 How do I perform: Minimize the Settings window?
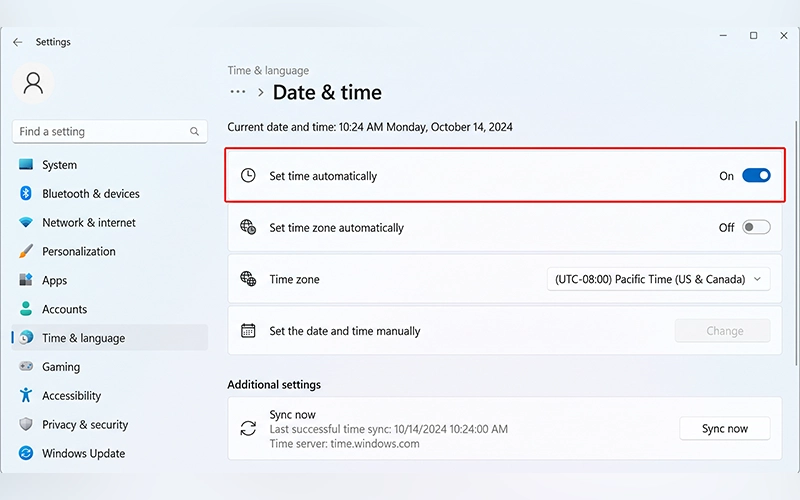coord(723,36)
